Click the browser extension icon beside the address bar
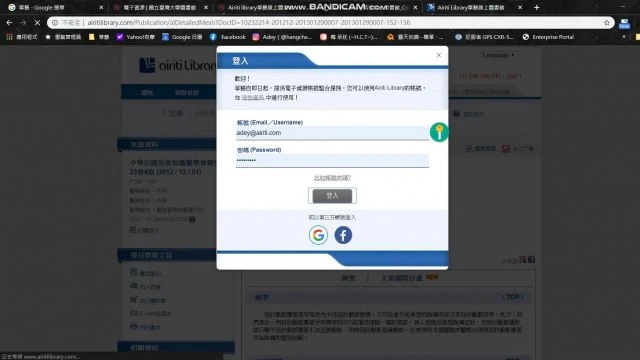 [x=624, y=24]
